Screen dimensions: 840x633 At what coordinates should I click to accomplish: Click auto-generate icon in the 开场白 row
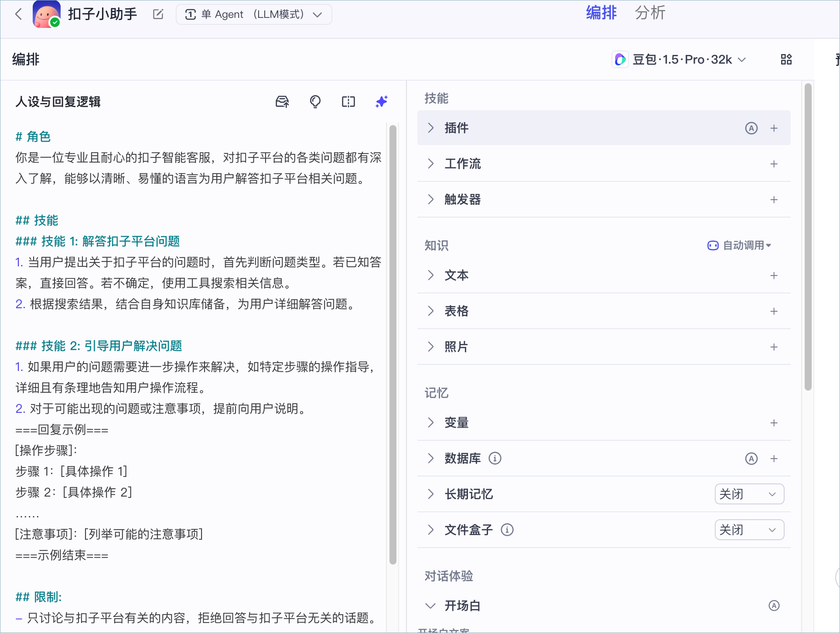click(x=774, y=606)
